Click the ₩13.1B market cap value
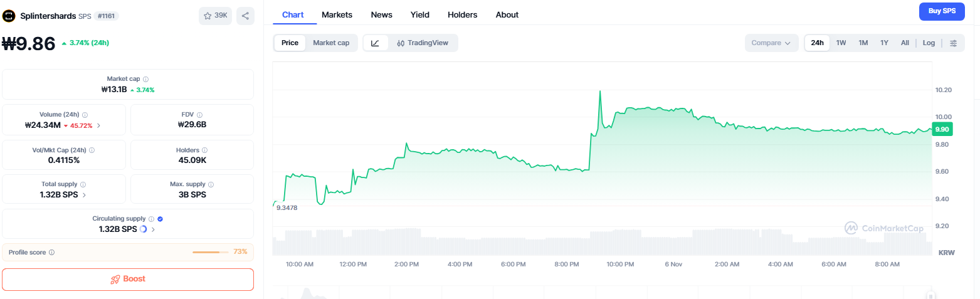The width and height of the screenshot is (980, 299). (x=114, y=90)
